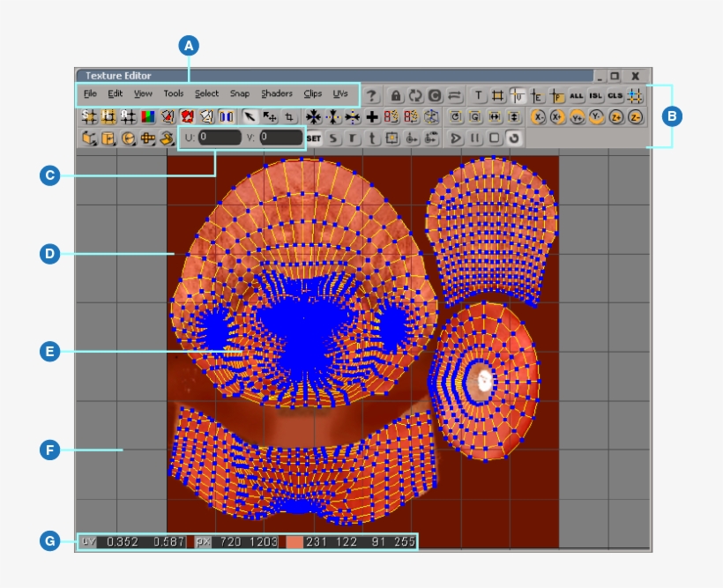Click the X- projection button
Viewport: 723px width, 588px height.
click(x=538, y=116)
